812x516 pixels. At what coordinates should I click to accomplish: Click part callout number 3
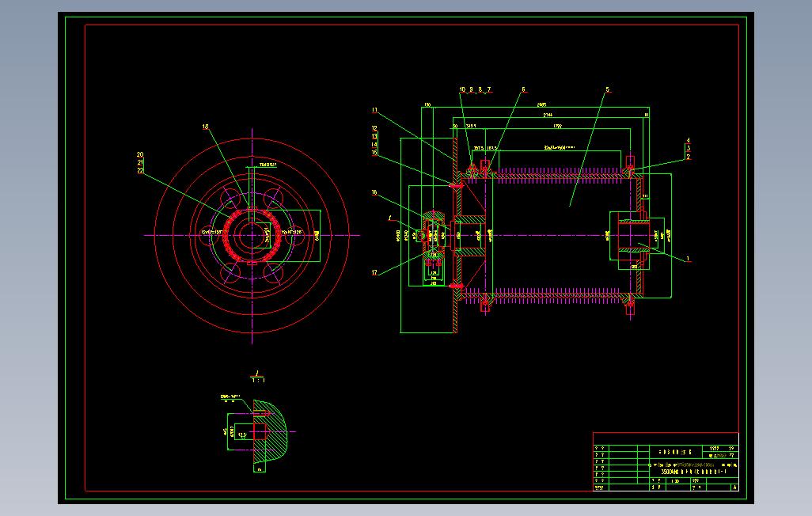(x=689, y=148)
